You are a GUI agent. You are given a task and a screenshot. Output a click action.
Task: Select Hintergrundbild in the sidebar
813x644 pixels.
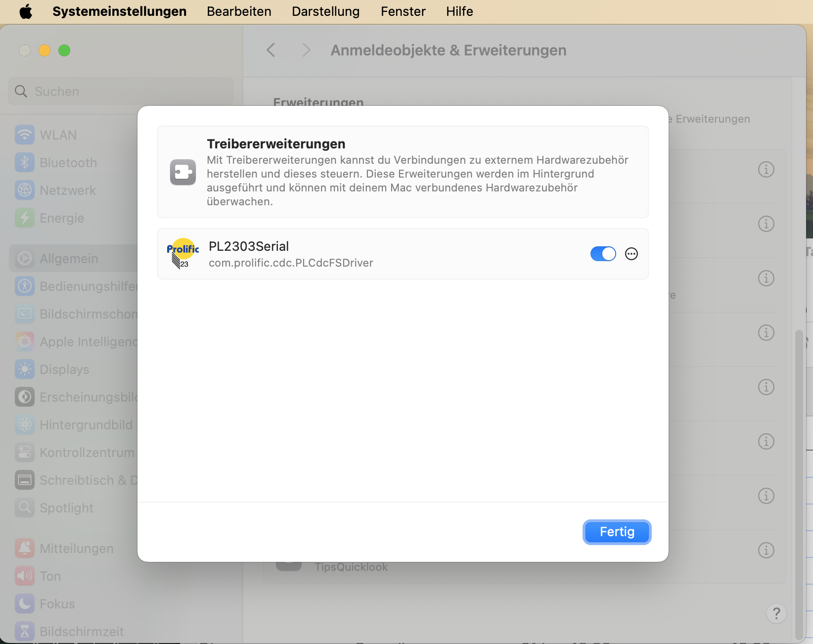click(74, 424)
